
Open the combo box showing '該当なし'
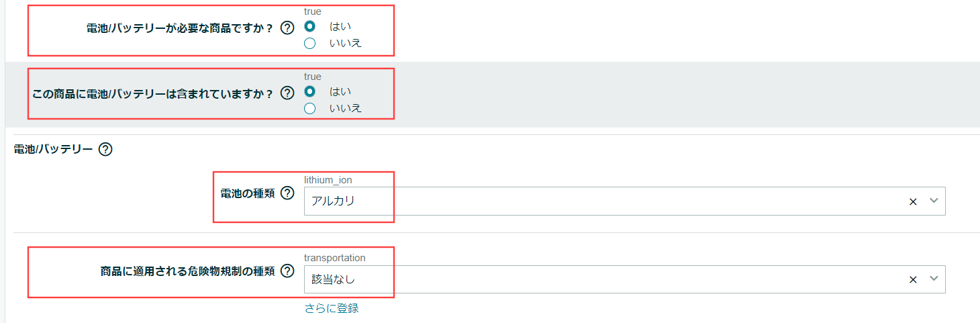pos(624,279)
